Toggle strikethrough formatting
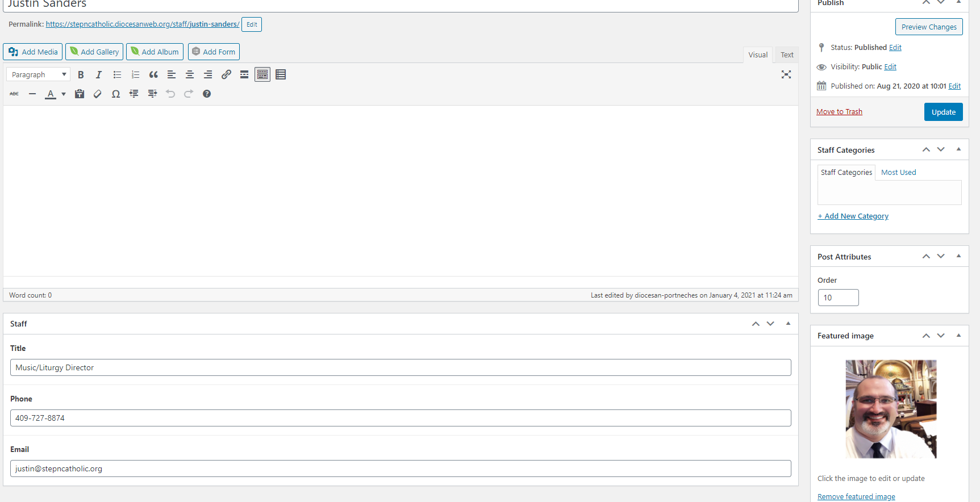 pyautogui.click(x=14, y=94)
